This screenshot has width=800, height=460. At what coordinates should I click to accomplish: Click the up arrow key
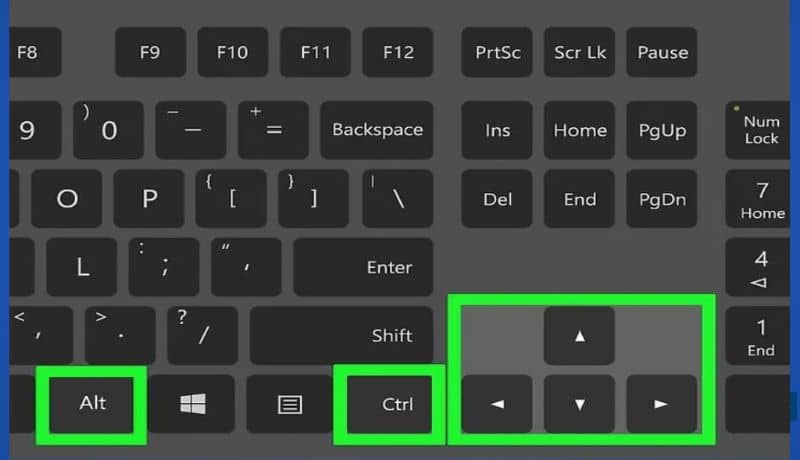click(x=579, y=336)
